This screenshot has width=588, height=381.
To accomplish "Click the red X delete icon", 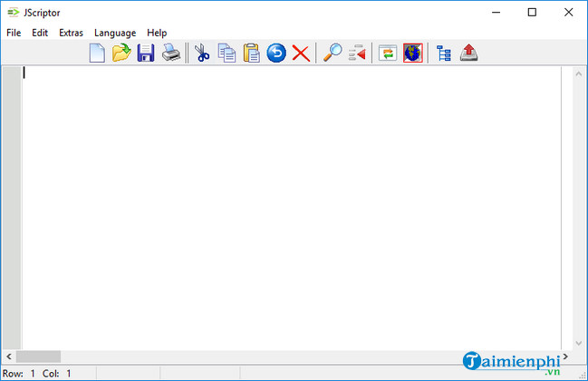I will pos(301,54).
